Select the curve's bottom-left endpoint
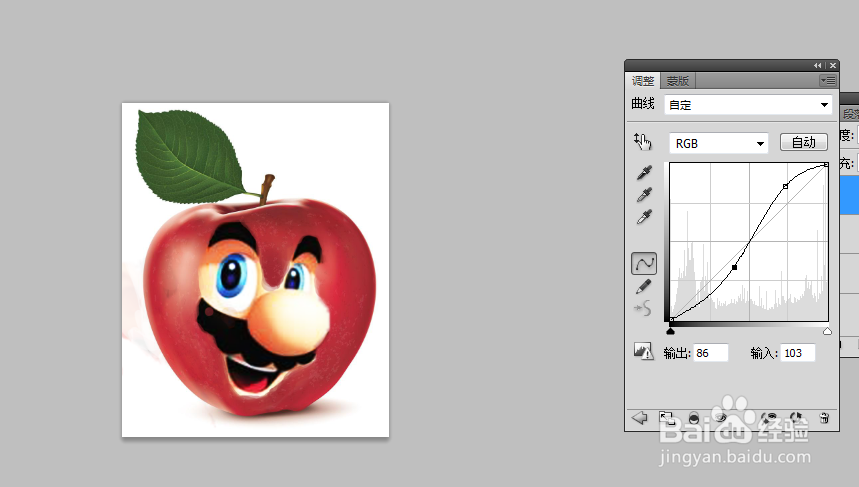859x487 pixels. [x=671, y=319]
